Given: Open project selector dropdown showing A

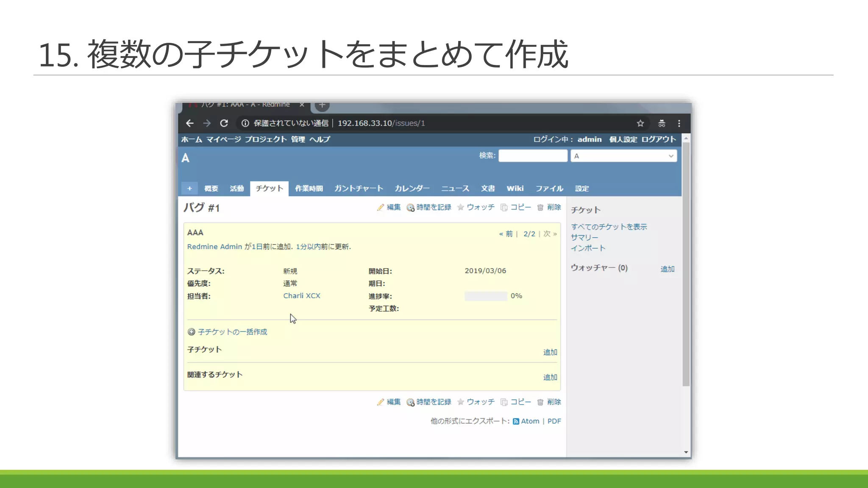Looking at the screenshot, I should point(623,156).
